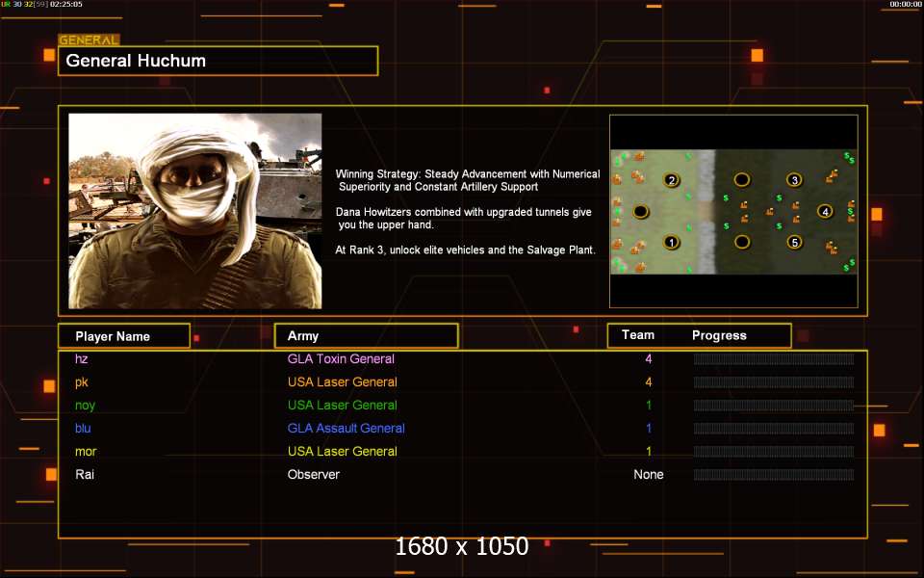Select the empty start slot at left map edge

click(x=641, y=211)
